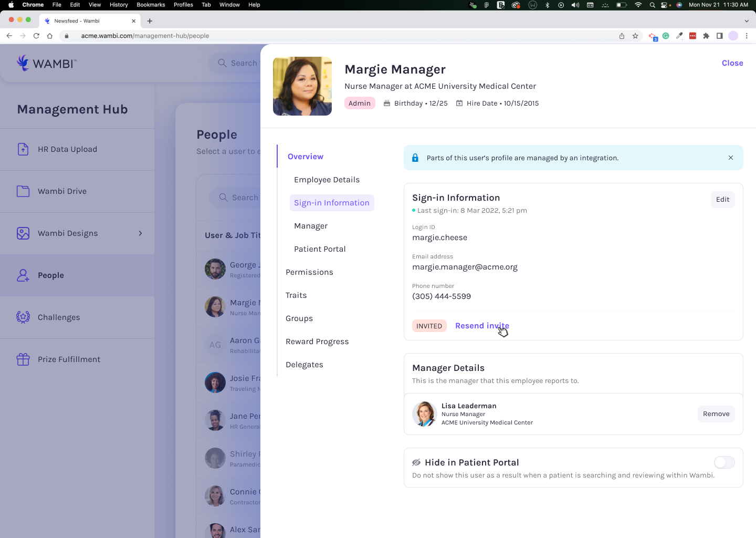
Task: Open the Reward Progress section
Action: 317,342
